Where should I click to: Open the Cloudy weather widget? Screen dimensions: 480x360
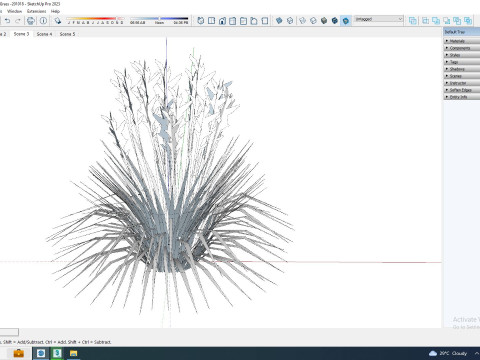click(448, 353)
